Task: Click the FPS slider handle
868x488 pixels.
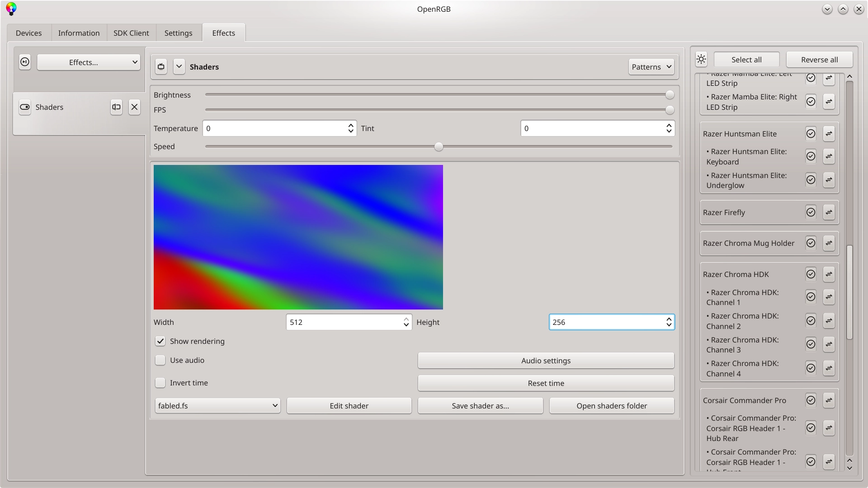Action: coord(670,110)
